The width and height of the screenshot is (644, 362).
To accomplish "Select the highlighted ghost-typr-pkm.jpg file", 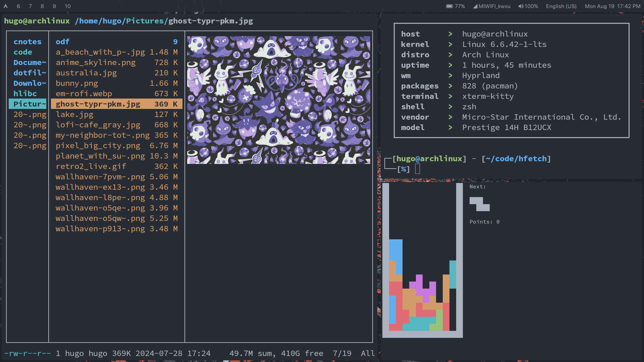I will click(98, 104).
